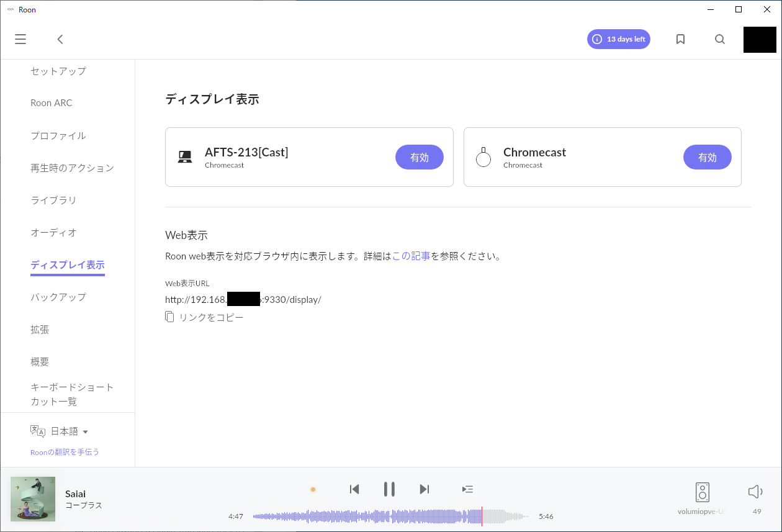The image size is (782, 532).
Task: Click the language translate icon
Action: pyautogui.click(x=38, y=431)
